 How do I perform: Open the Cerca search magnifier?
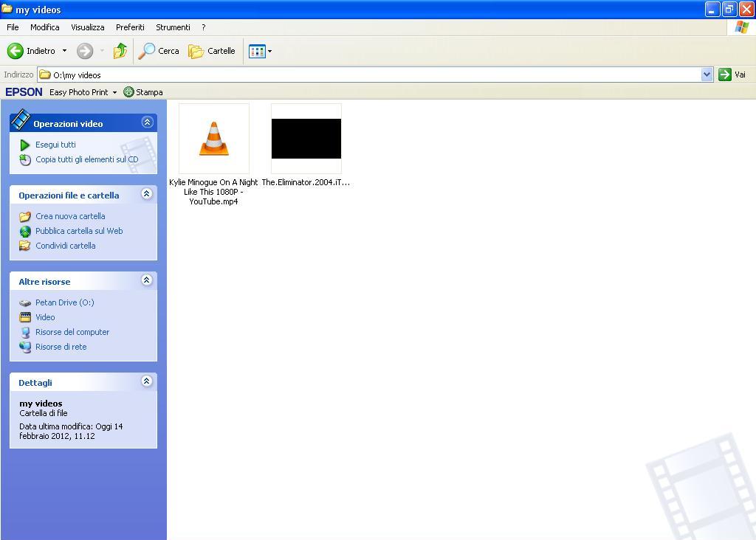(147, 51)
